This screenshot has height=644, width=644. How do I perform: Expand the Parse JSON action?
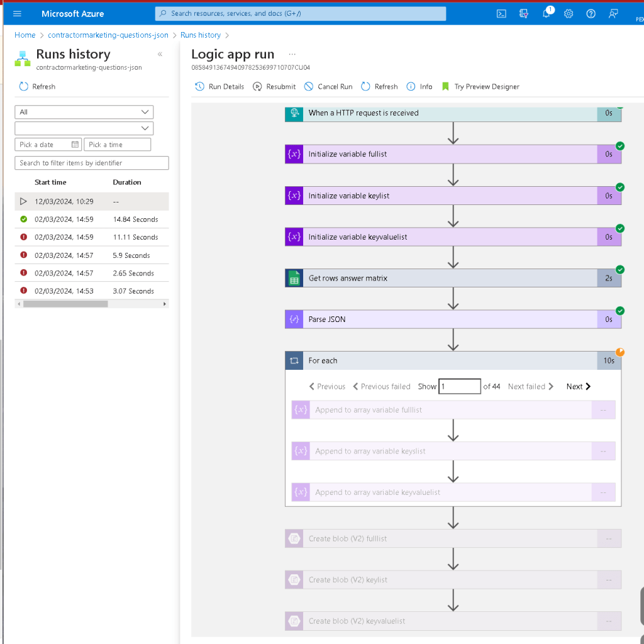453,319
